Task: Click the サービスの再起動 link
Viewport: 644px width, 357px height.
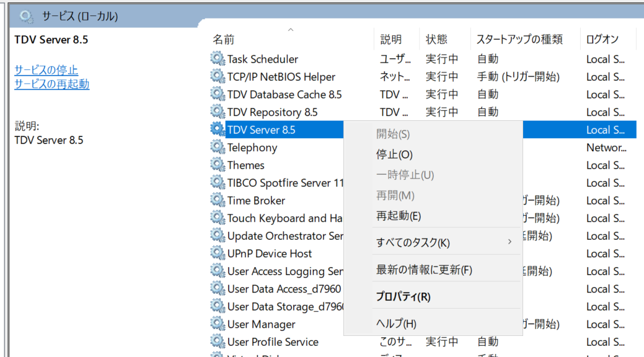Action: [x=51, y=84]
